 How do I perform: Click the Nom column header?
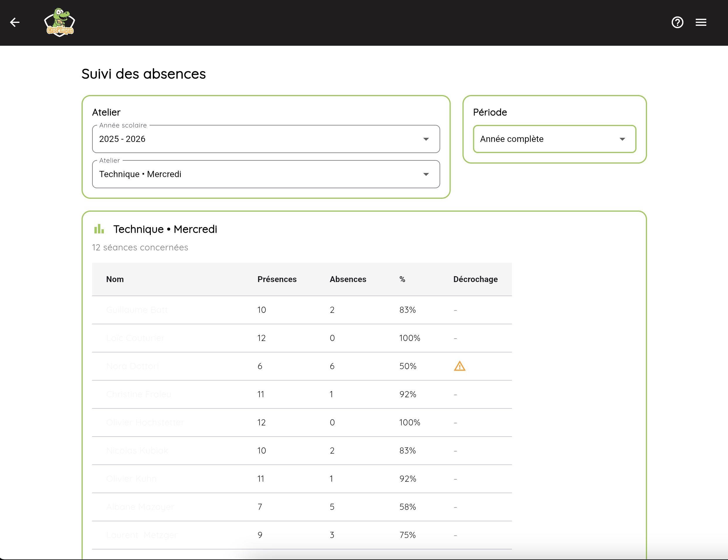click(x=115, y=279)
